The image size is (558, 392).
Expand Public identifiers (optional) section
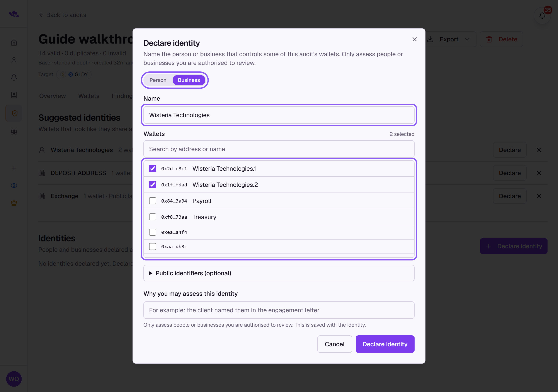point(279,273)
